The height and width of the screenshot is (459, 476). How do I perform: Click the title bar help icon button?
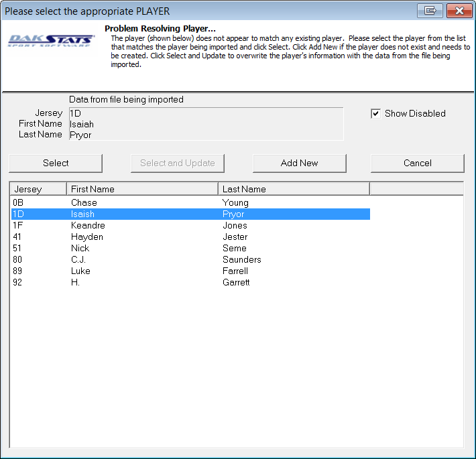coord(430,11)
